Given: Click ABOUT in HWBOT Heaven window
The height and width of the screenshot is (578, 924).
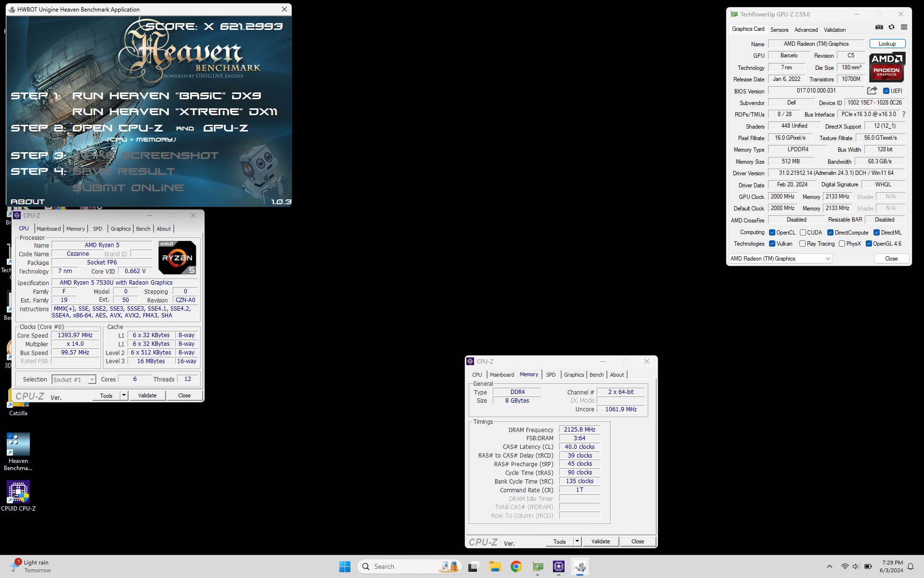Looking at the screenshot, I should click(27, 201).
